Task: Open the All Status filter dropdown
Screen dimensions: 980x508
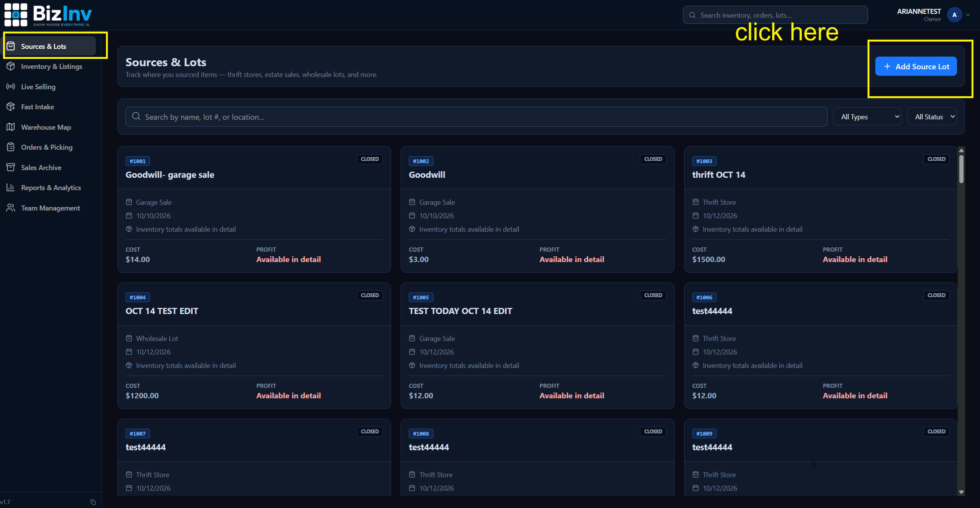Action: pyautogui.click(x=932, y=117)
